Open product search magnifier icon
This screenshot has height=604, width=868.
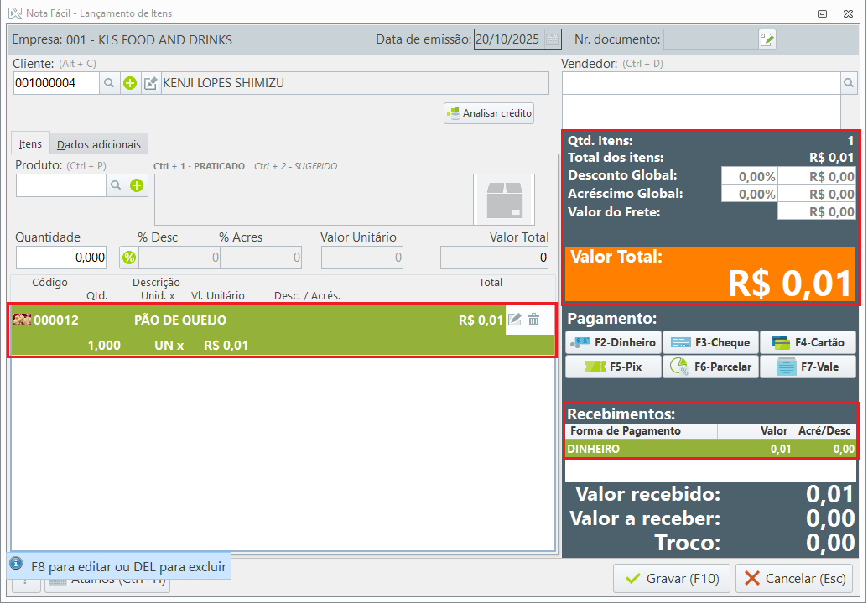116,185
